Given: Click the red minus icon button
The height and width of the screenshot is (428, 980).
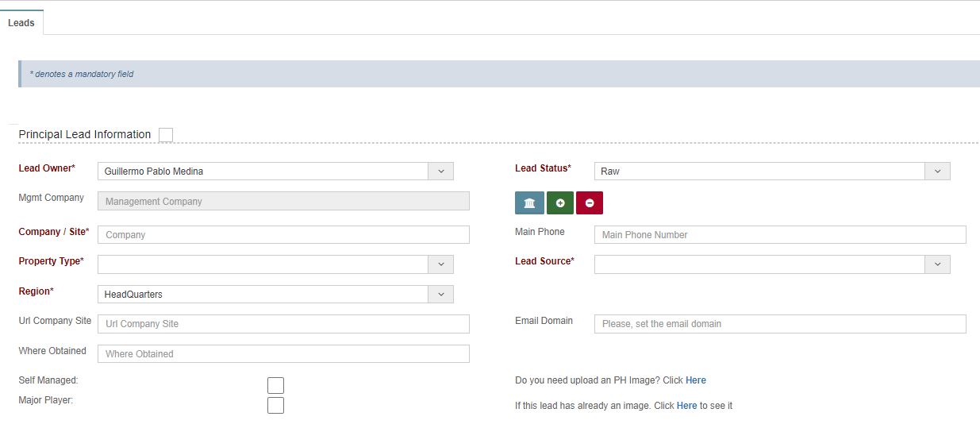Looking at the screenshot, I should 590,203.
